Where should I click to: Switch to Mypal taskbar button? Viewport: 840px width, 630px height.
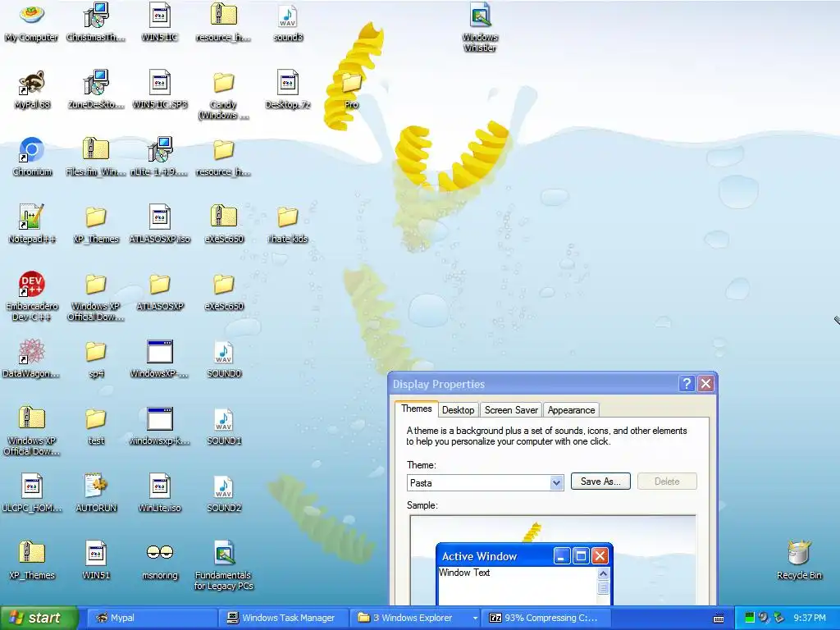click(x=151, y=618)
